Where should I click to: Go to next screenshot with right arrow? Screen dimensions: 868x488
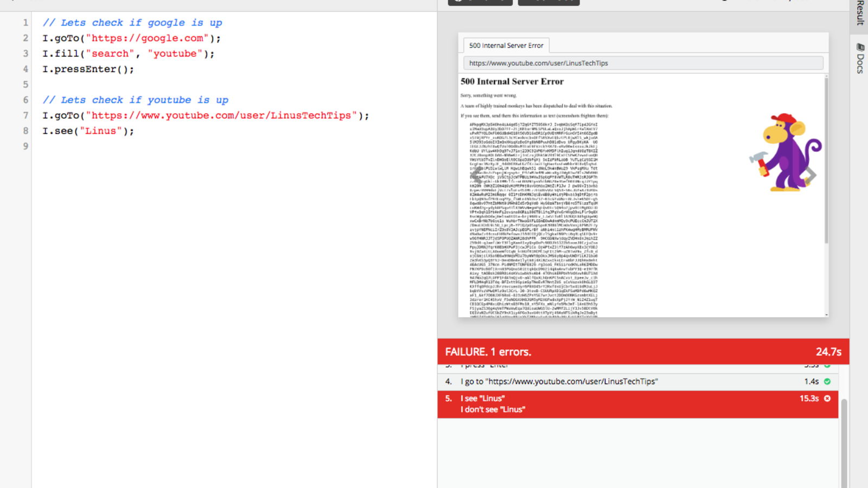810,175
